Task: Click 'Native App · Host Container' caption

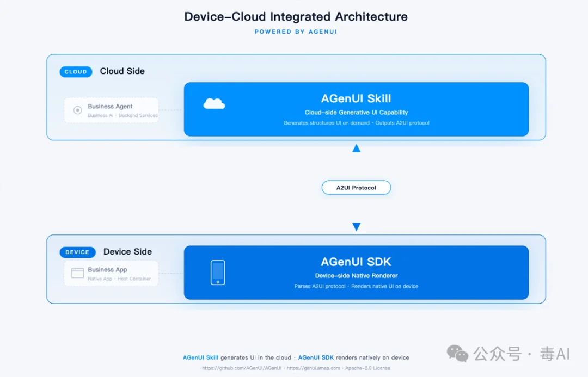Action: tap(119, 279)
